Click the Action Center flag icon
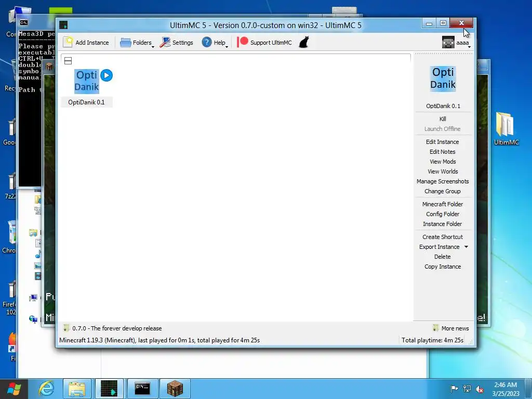This screenshot has width=532, height=399. tap(454, 389)
